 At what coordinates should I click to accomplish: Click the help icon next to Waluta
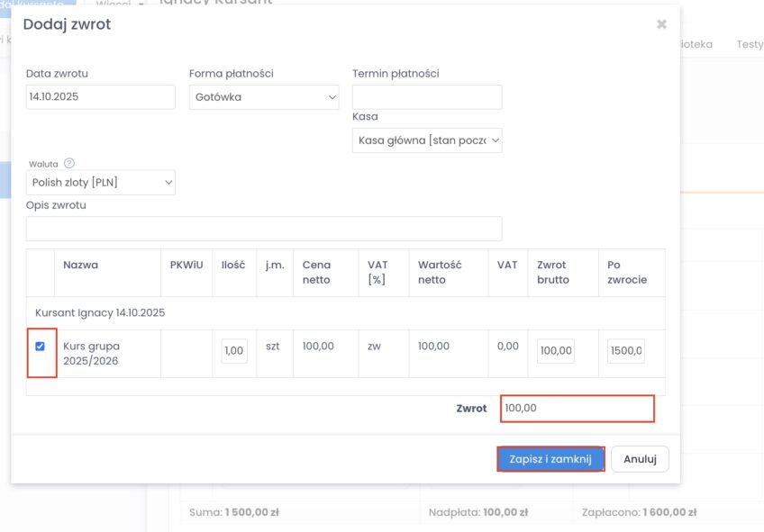(69, 164)
